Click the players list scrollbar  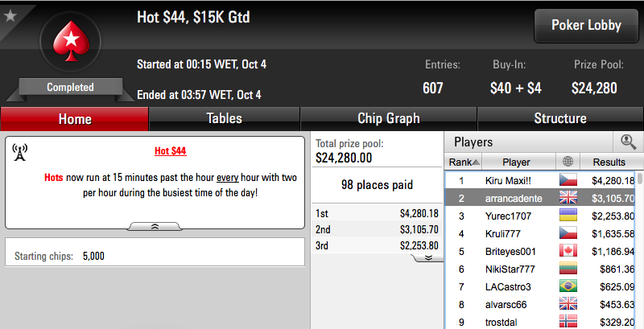point(640,250)
